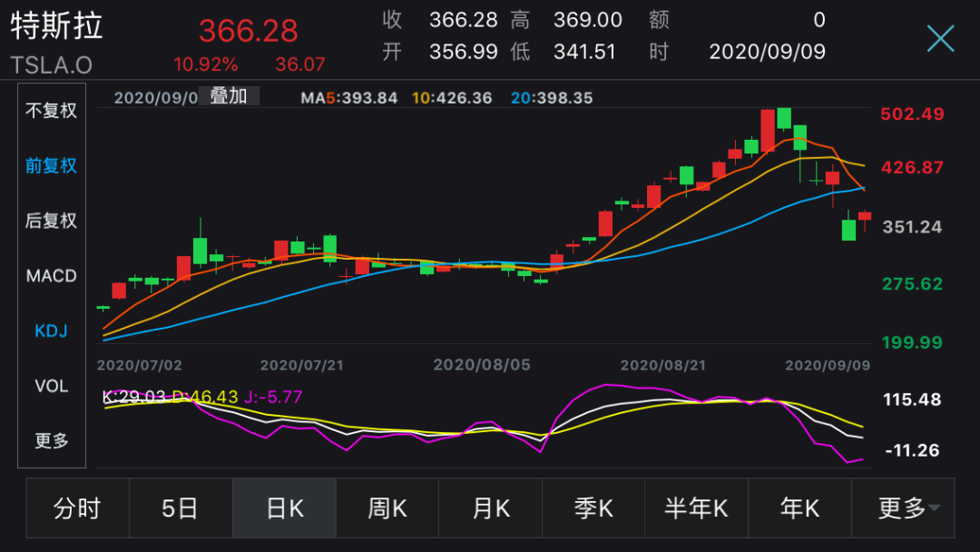
Task: Select the 半年K half-year candlestick tab
Action: click(x=696, y=508)
